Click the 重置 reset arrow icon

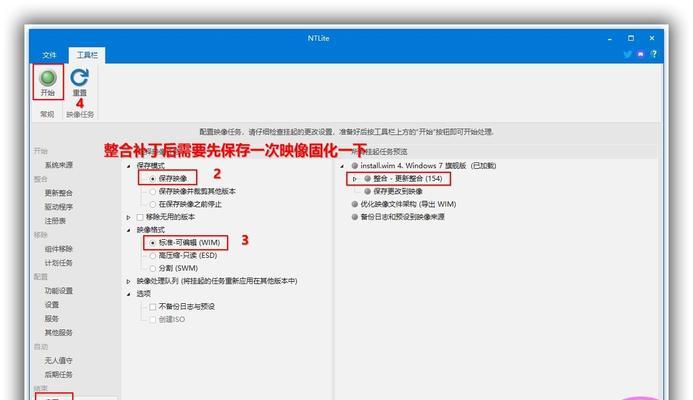(80, 77)
